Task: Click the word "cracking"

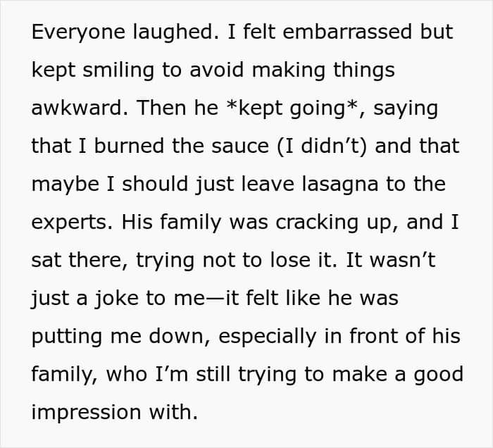Action: click(x=310, y=223)
